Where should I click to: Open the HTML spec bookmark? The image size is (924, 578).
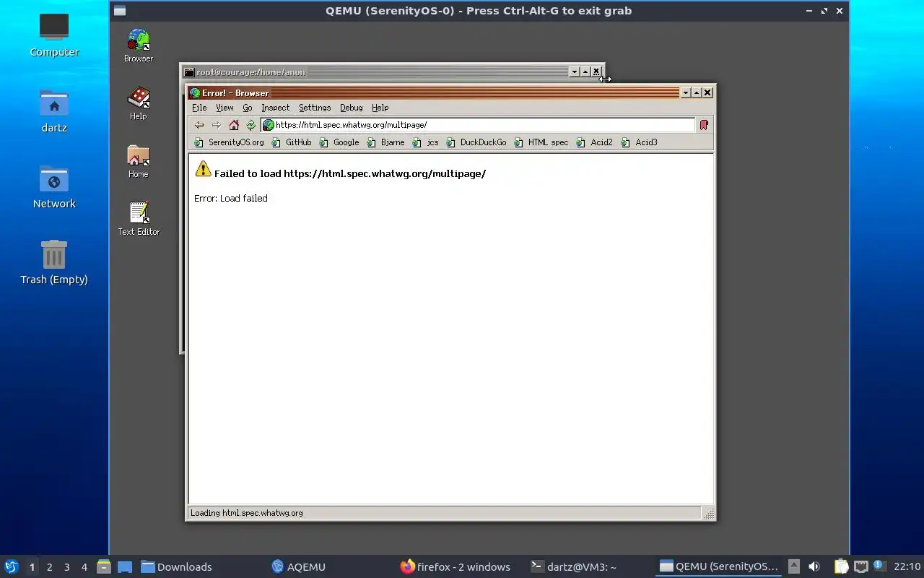541,142
